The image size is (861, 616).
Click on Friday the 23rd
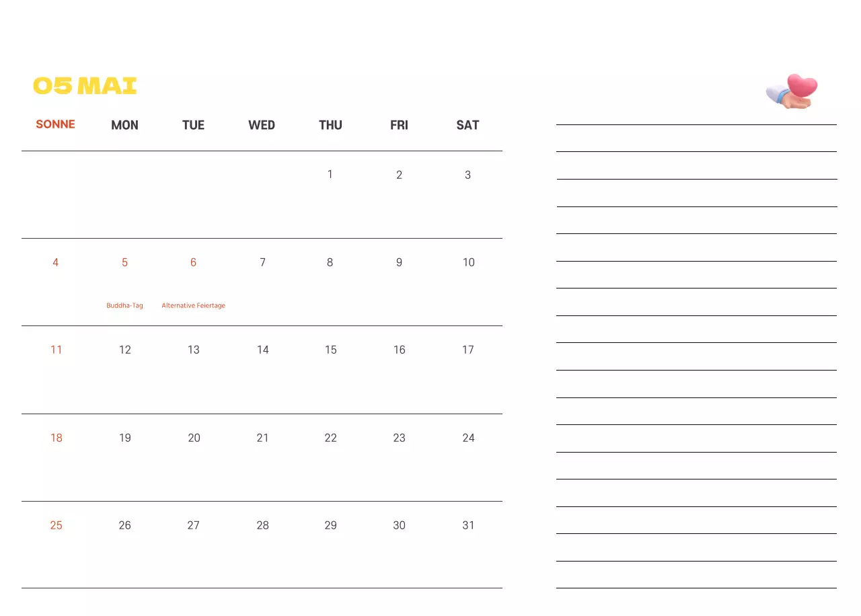(399, 438)
